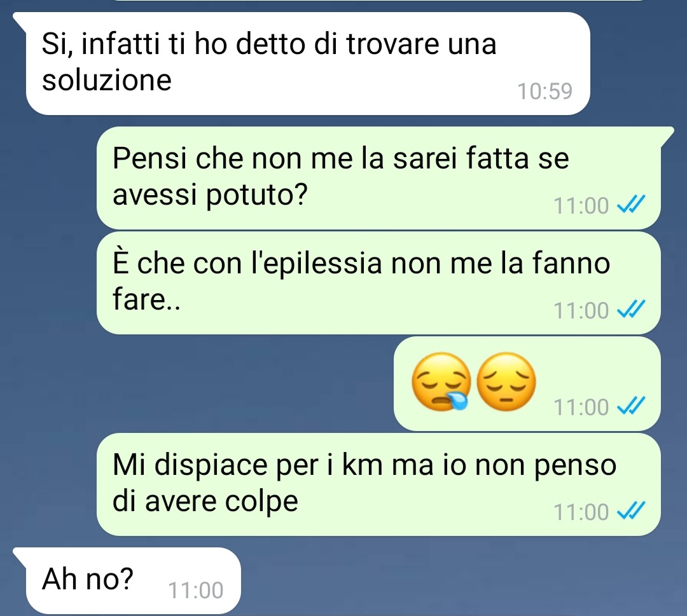
Task: Tap read checkmarks on the epilessia message
Action: pos(631,310)
